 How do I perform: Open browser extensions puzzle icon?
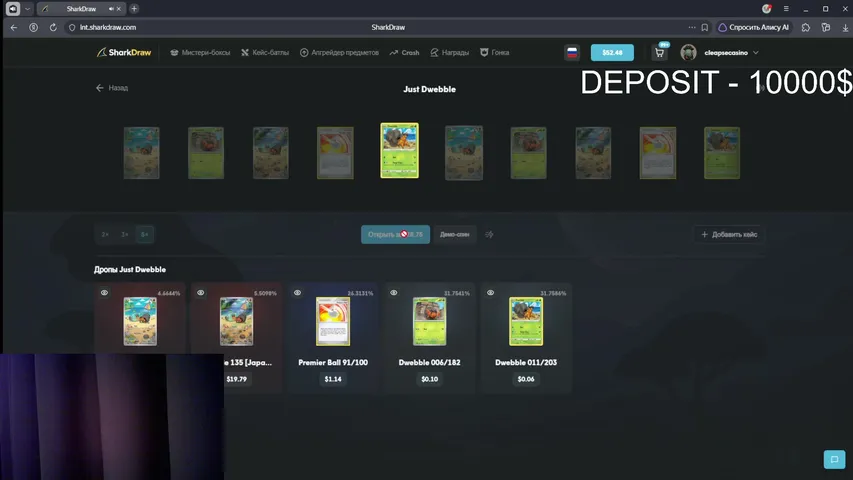pos(806,27)
